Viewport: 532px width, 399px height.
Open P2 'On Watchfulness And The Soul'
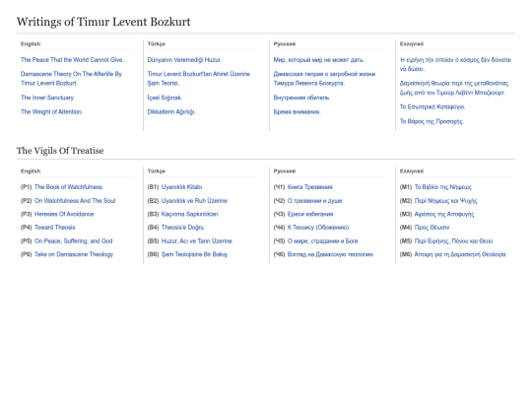tap(75, 201)
